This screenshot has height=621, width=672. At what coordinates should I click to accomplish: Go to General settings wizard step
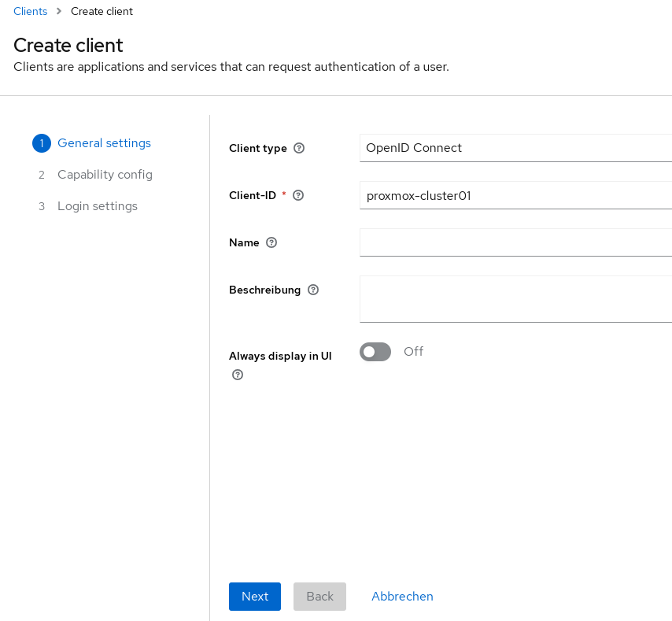click(104, 143)
